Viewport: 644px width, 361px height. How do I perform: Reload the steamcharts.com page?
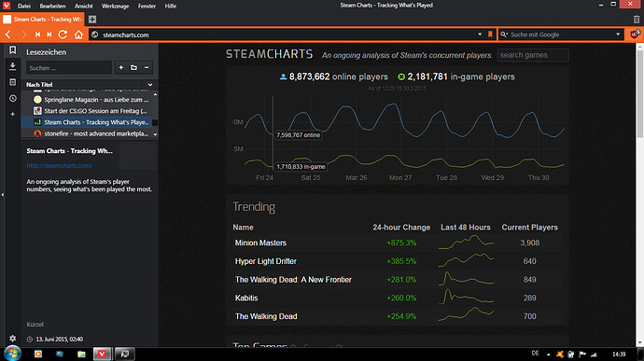(x=63, y=35)
